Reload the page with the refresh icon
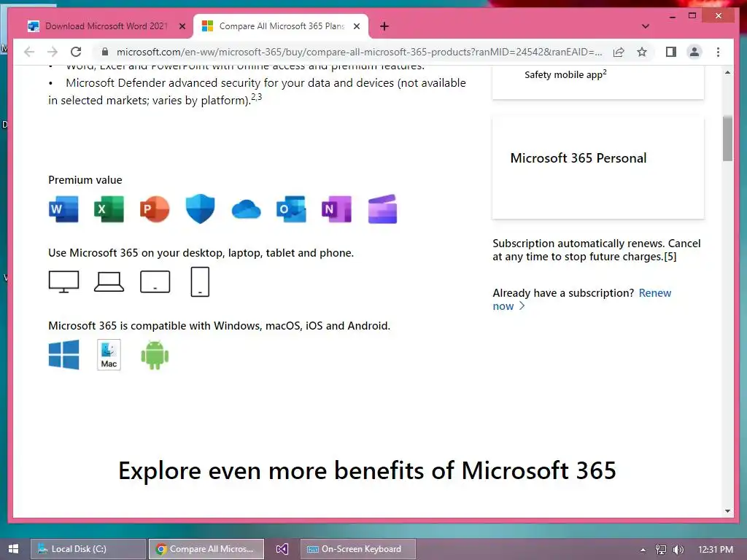747x560 pixels. 76,52
